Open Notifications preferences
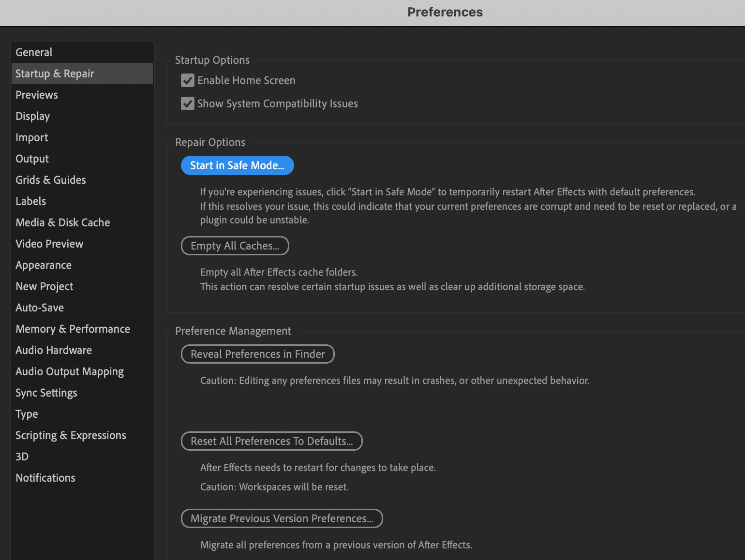 (45, 478)
